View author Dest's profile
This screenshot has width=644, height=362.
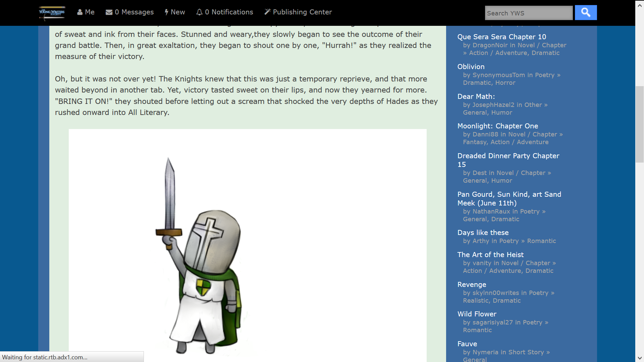tap(479, 173)
